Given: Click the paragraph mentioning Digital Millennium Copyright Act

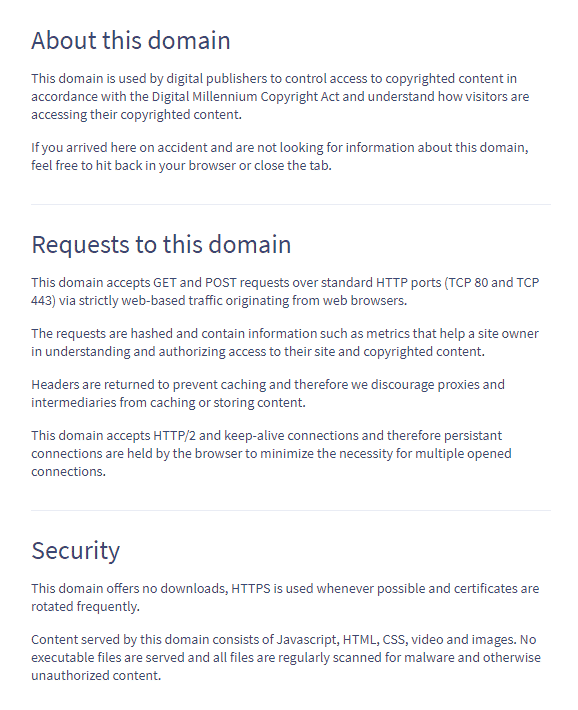Looking at the screenshot, I should coord(280,96).
